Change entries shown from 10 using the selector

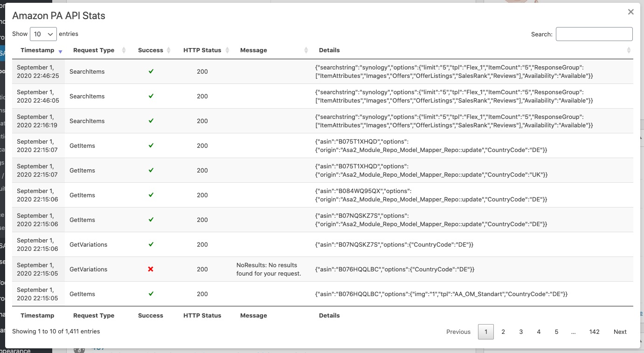click(43, 34)
